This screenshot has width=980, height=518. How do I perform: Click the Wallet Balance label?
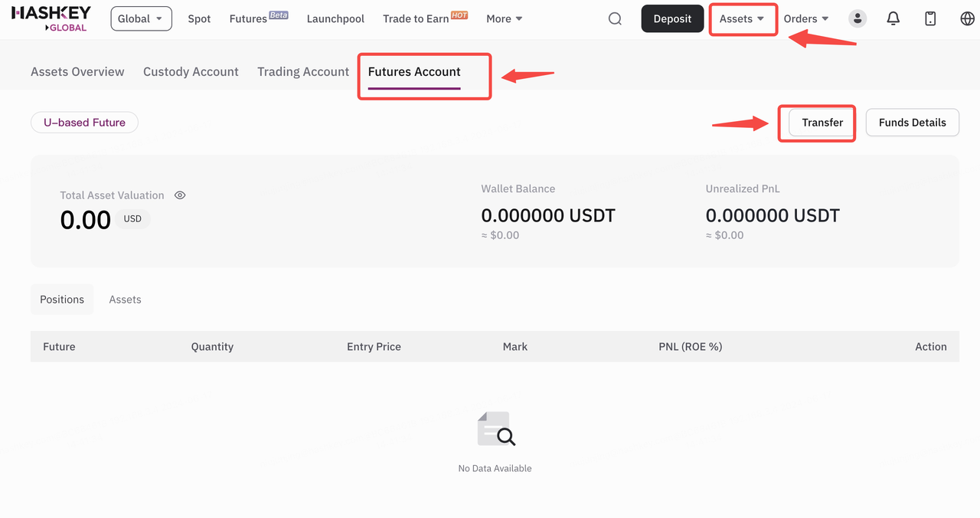pyautogui.click(x=518, y=189)
